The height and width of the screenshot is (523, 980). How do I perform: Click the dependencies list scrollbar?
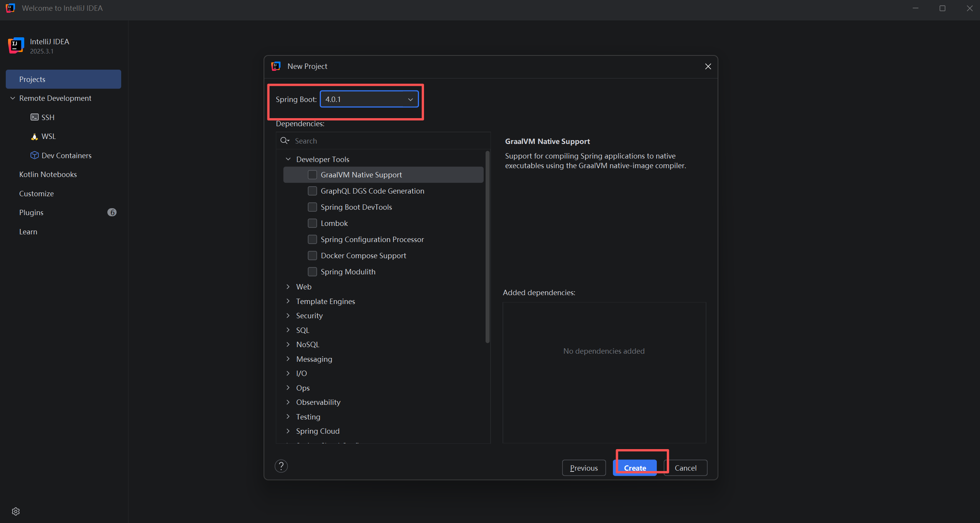pos(487,246)
